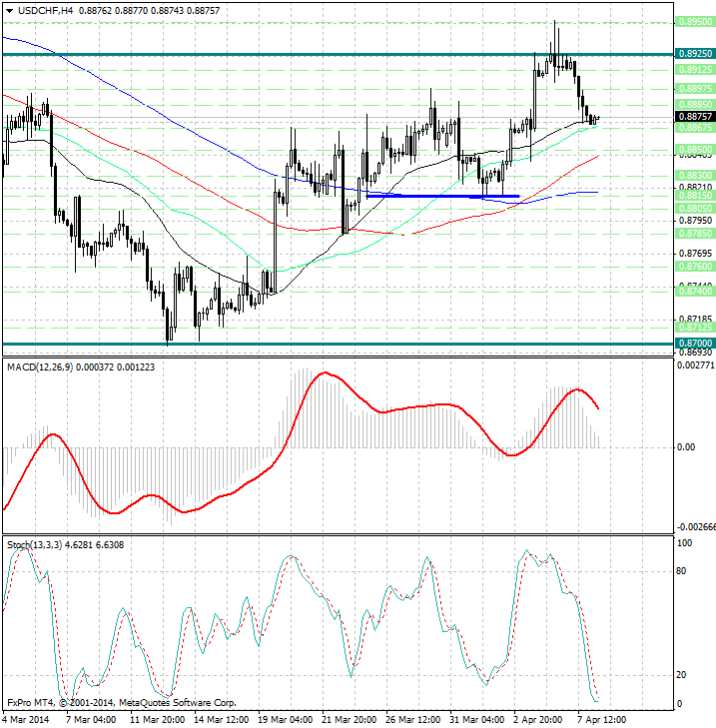
Task: Click the 4 Mar 2014 date label
Action: pos(27,719)
